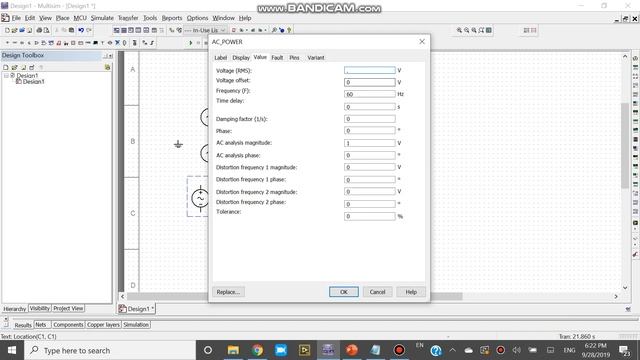
Task: Click the Zoom In magnifier icon
Action: [459, 30]
